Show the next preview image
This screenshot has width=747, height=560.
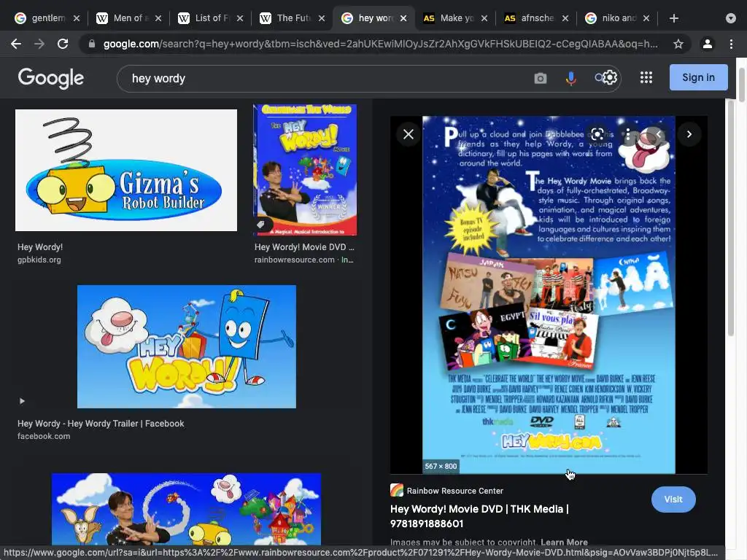coord(689,134)
